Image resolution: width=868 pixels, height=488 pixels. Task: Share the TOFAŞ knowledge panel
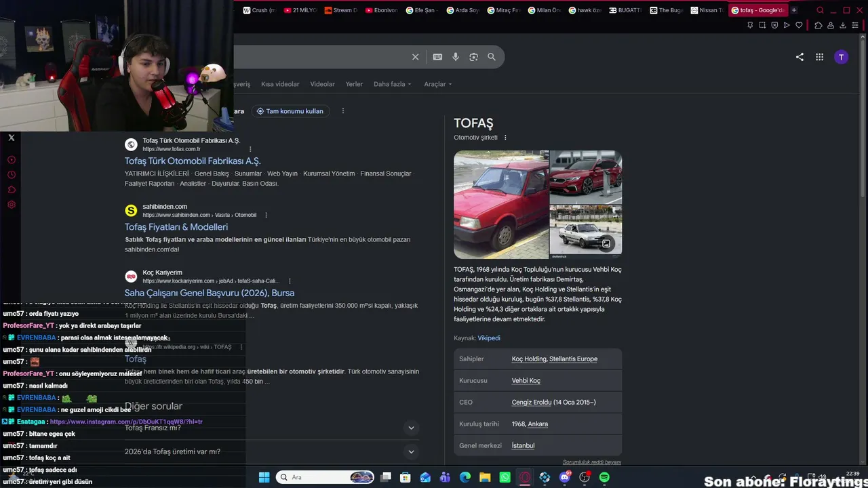click(x=800, y=57)
